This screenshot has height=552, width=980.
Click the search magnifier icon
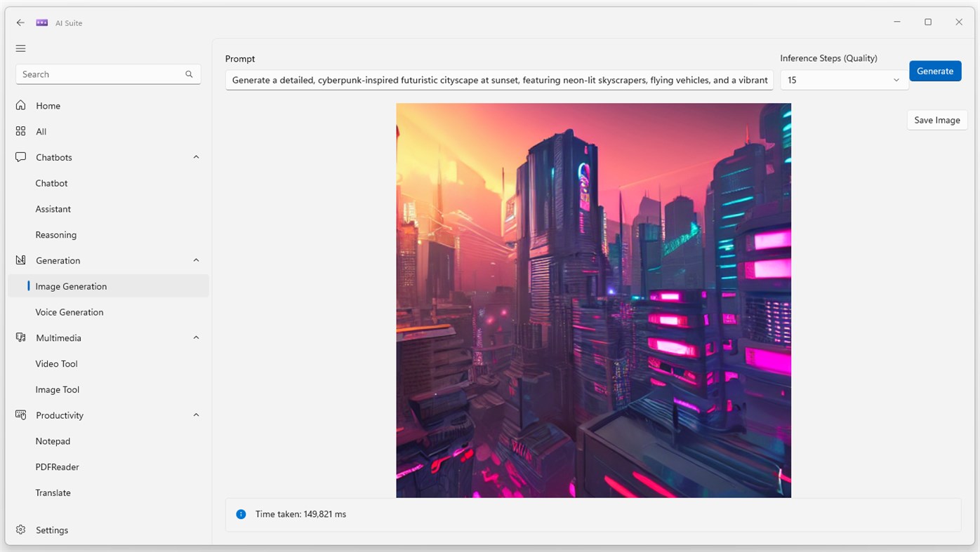(188, 74)
